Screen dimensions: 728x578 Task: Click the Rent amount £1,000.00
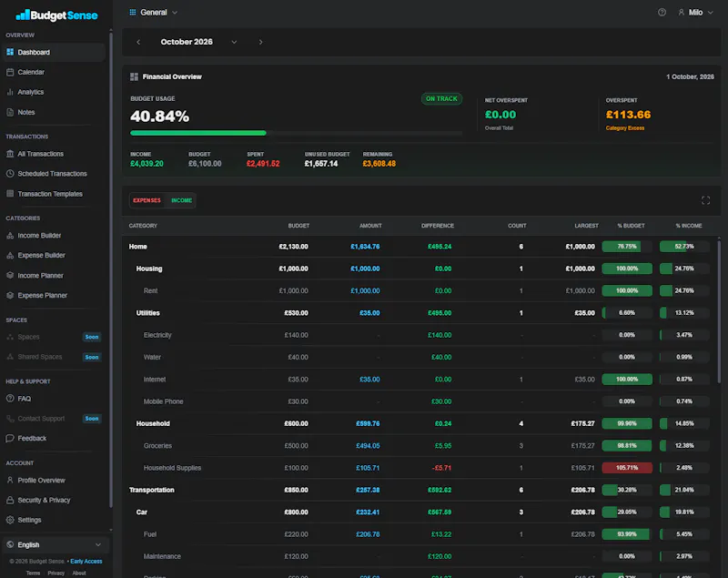(365, 290)
